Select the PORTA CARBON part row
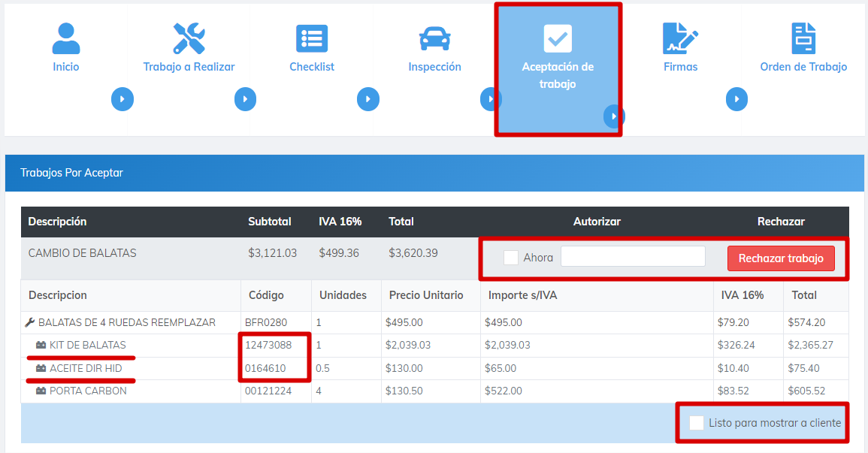The image size is (868, 453). [x=88, y=391]
